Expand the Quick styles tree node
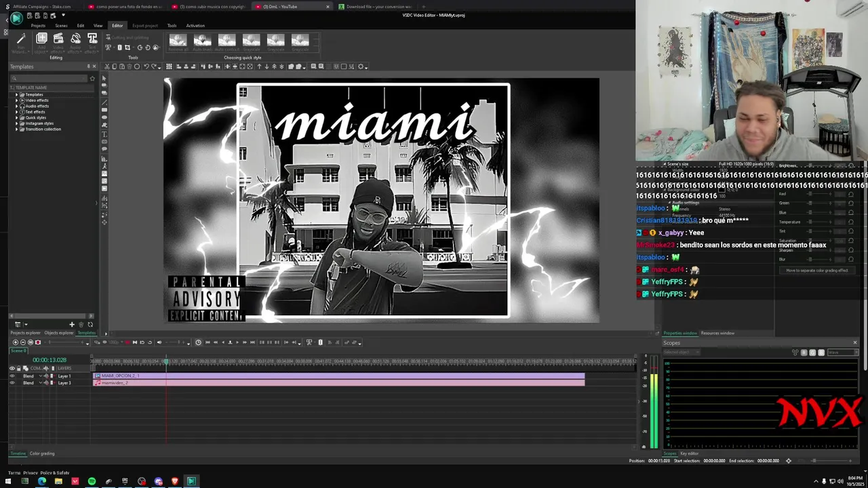This screenshot has width=868, height=488. 17,117
